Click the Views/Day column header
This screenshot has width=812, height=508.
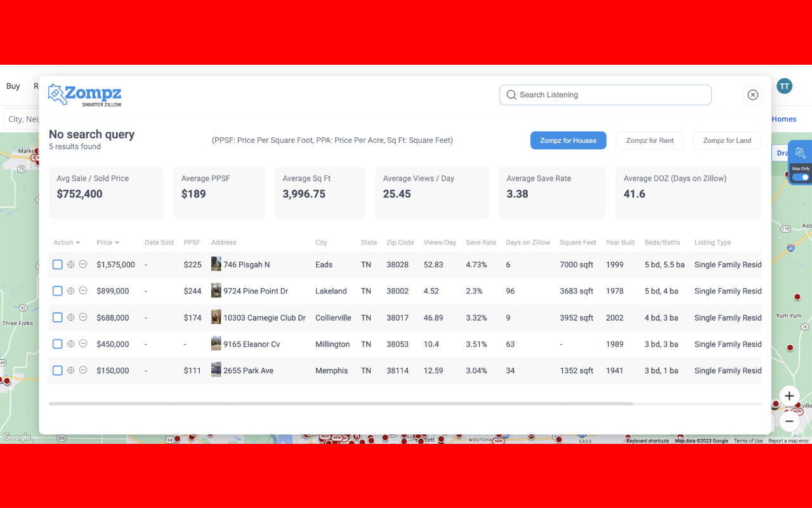click(440, 243)
